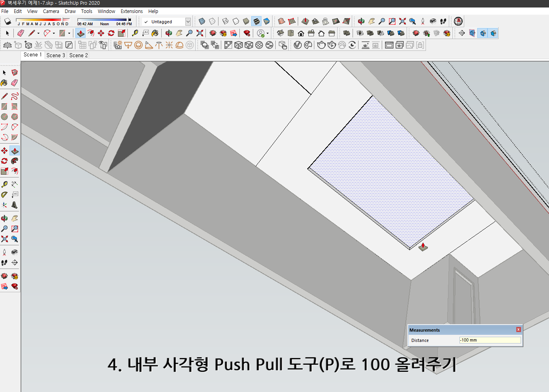Switch to the Scene 3 tab
The width and height of the screenshot is (549, 392).
tap(56, 55)
